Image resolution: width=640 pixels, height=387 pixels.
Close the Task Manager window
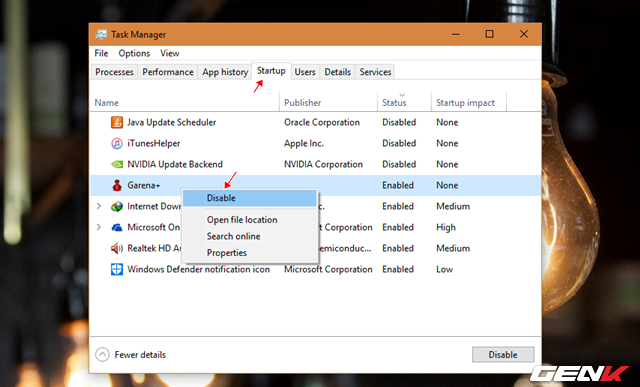[x=524, y=34]
